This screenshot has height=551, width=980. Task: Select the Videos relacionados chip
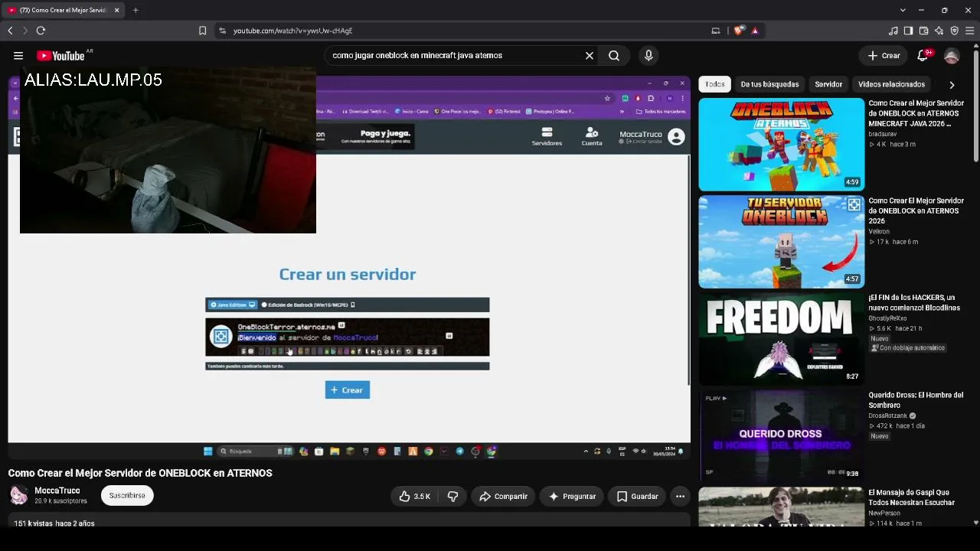pyautogui.click(x=891, y=84)
